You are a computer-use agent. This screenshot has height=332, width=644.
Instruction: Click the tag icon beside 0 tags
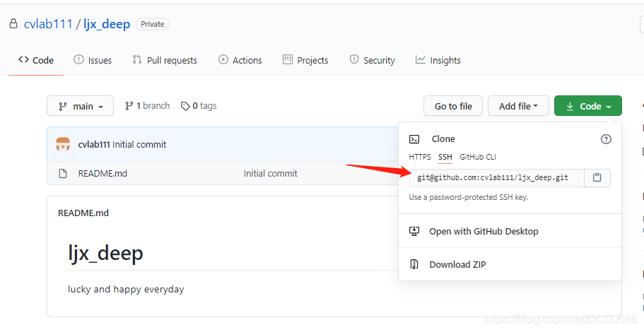[185, 106]
